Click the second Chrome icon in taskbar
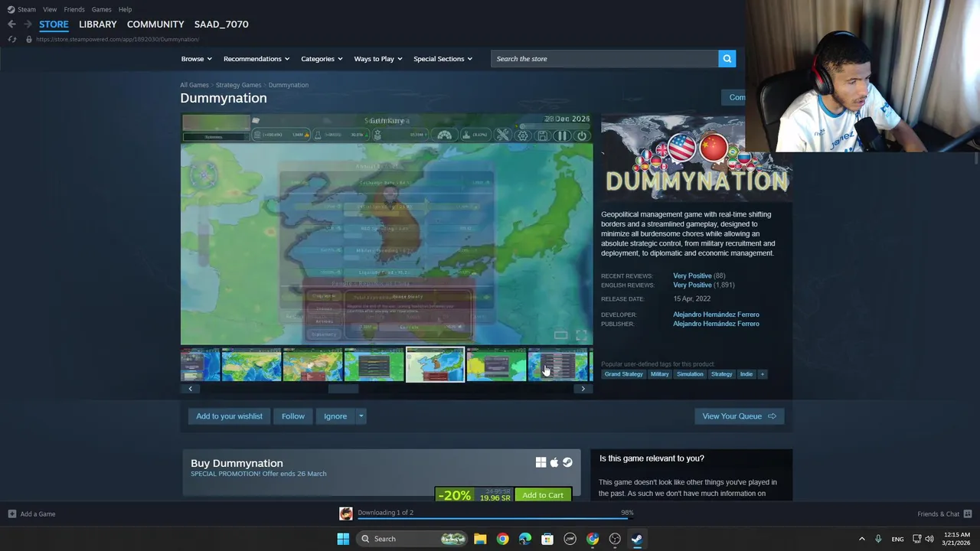 (x=593, y=539)
